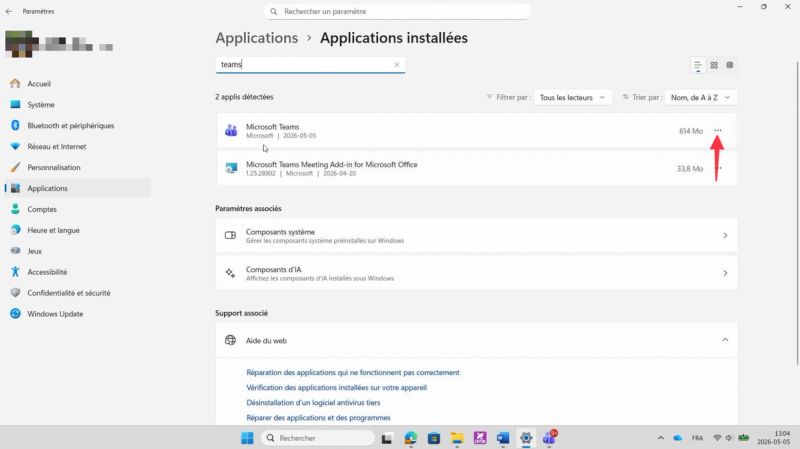Open Vérification des applications installées link
Image resolution: width=800 pixels, height=449 pixels.
click(336, 388)
